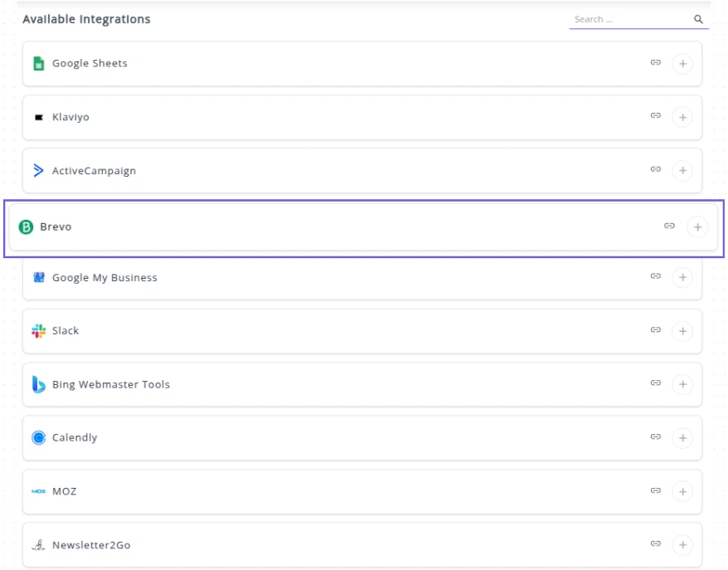Screen dimensions: 728x570
Task: Select the Klaviyo integration label
Action: [x=70, y=117]
